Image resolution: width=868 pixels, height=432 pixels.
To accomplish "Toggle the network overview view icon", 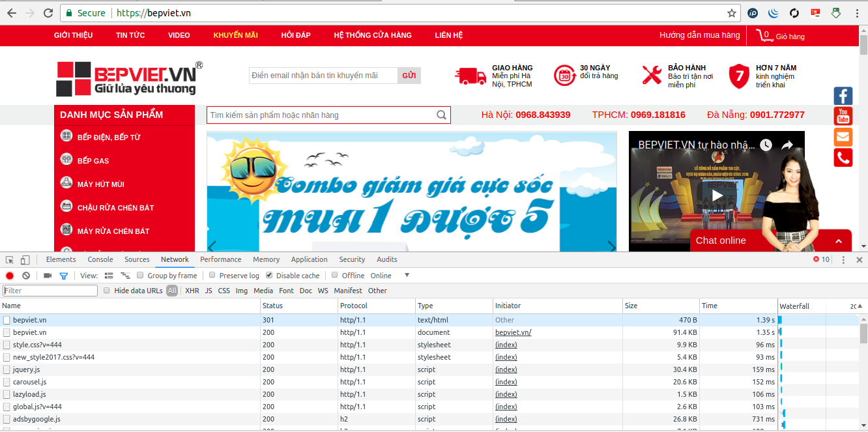I will (x=125, y=276).
